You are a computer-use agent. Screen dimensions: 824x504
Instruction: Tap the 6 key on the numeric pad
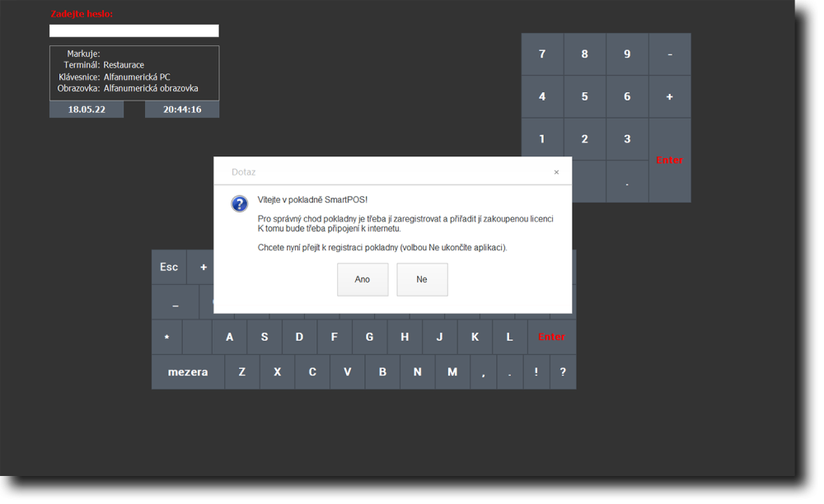pyautogui.click(x=627, y=96)
